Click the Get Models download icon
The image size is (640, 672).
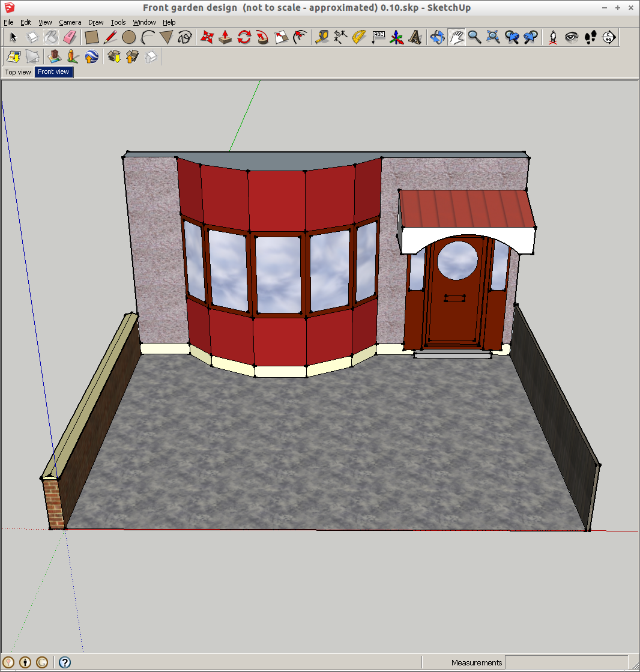[x=113, y=57]
